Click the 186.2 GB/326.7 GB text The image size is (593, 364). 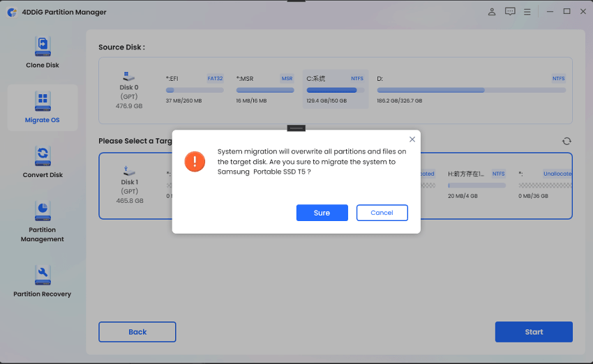tap(399, 100)
